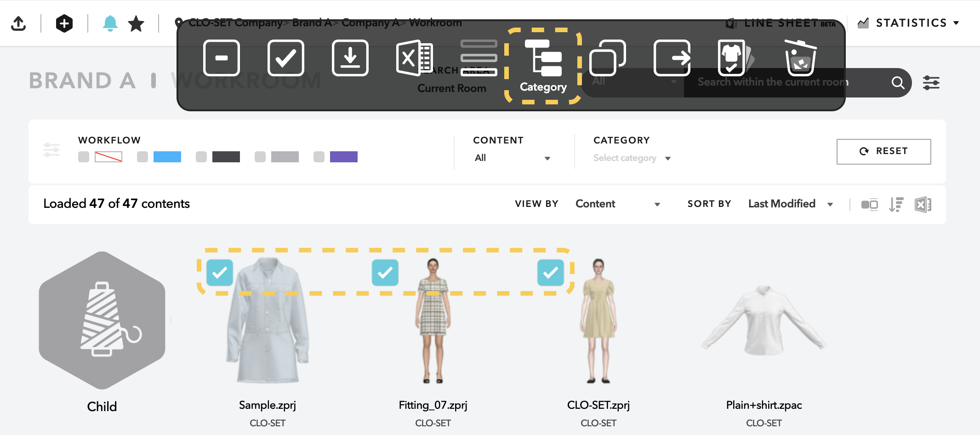The width and height of the screenshot is (980, 435).
Task: Toggle the dark gray workflow checkbox
Action: 201,157
